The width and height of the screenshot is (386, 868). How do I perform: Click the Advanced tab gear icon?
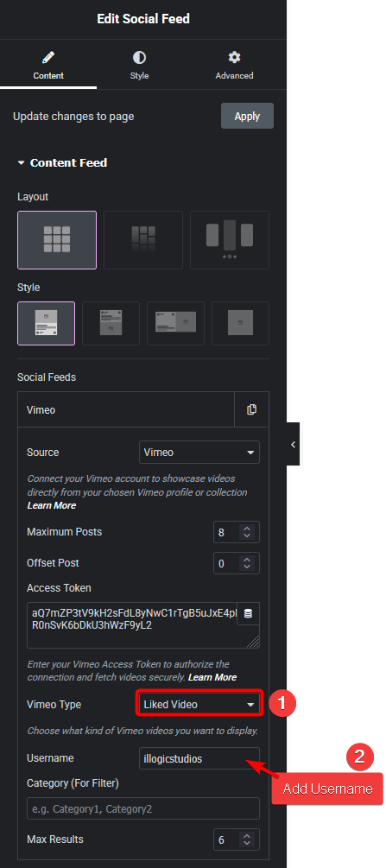(234, 57)
